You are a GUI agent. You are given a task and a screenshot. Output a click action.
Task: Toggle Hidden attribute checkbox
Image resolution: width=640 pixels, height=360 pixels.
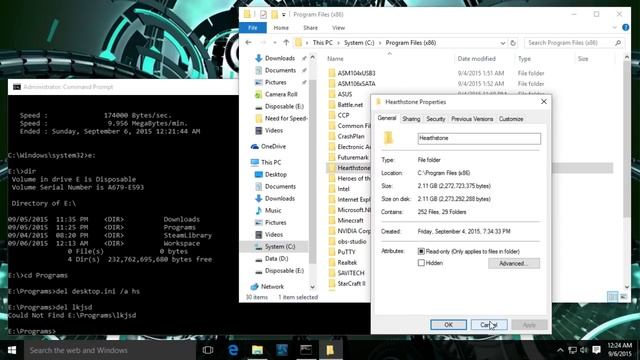click(421, 263)
